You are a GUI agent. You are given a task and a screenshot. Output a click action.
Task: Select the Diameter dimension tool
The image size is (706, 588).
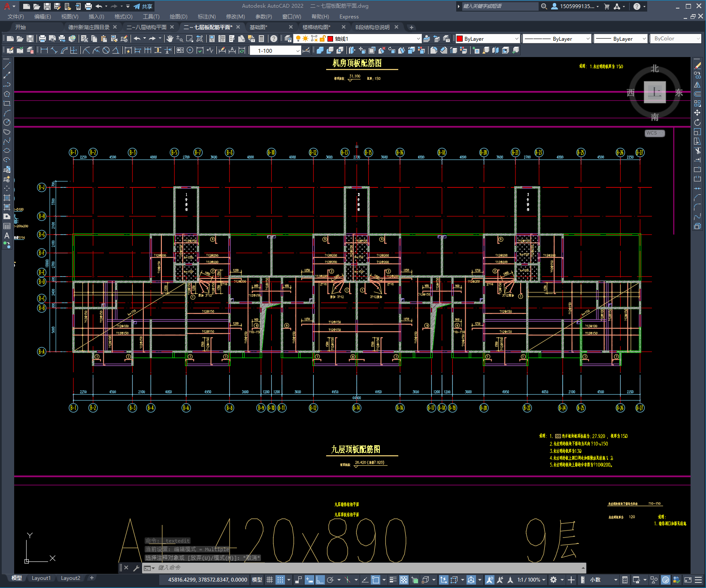pyautogui.click(x=106, y=50)
